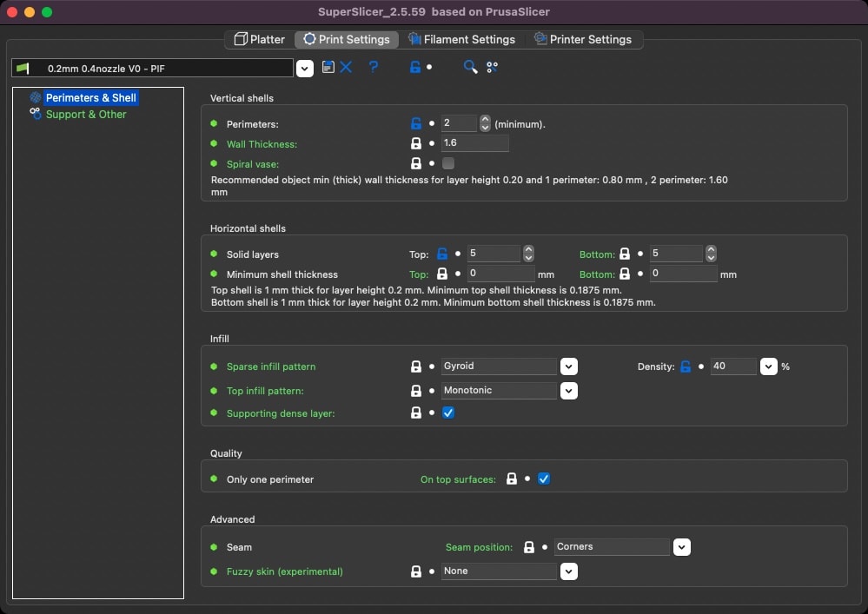Open the Density percentage dropdown arrow

pos(768,366)
